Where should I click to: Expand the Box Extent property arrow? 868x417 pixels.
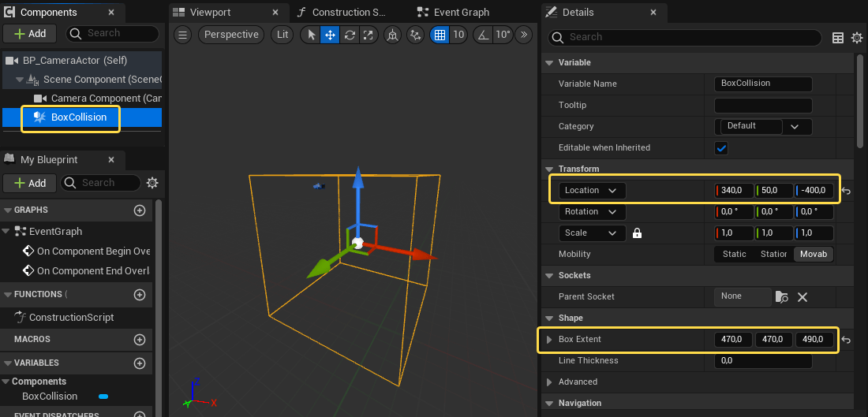[x=549, y=340]
